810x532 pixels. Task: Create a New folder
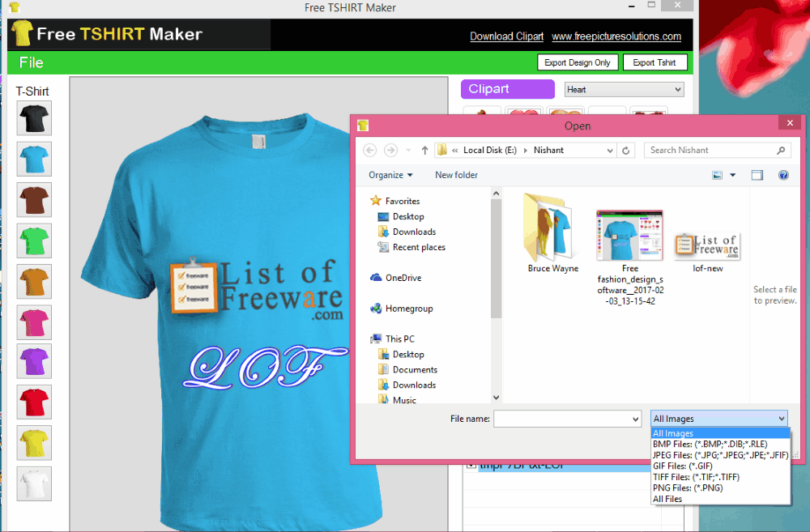pyautogui.click(x=456, y=175)
